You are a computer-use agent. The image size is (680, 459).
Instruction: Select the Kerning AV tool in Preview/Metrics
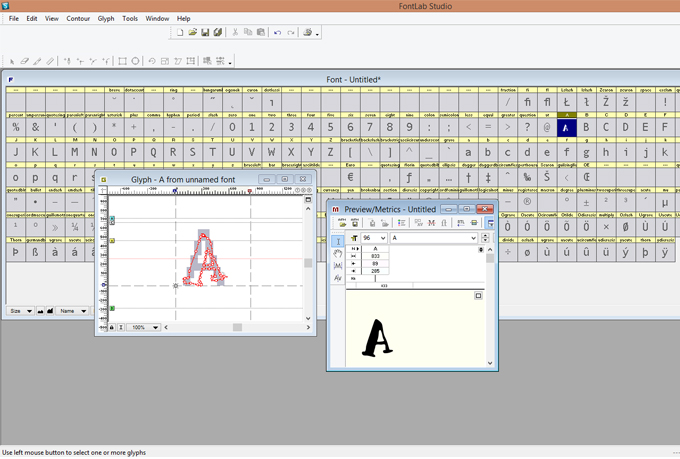tap(338, 278)
